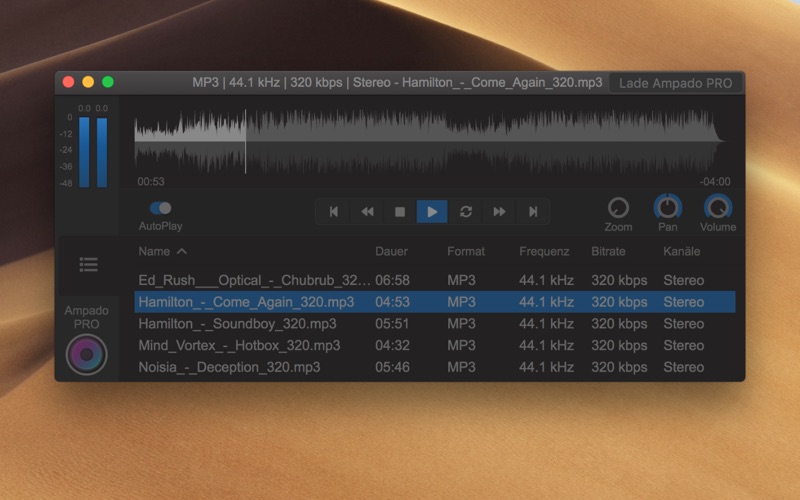The image size is (800, 500).
Task: Stop playback with square button
Action: pyautogui.click(x=400, y=211)
